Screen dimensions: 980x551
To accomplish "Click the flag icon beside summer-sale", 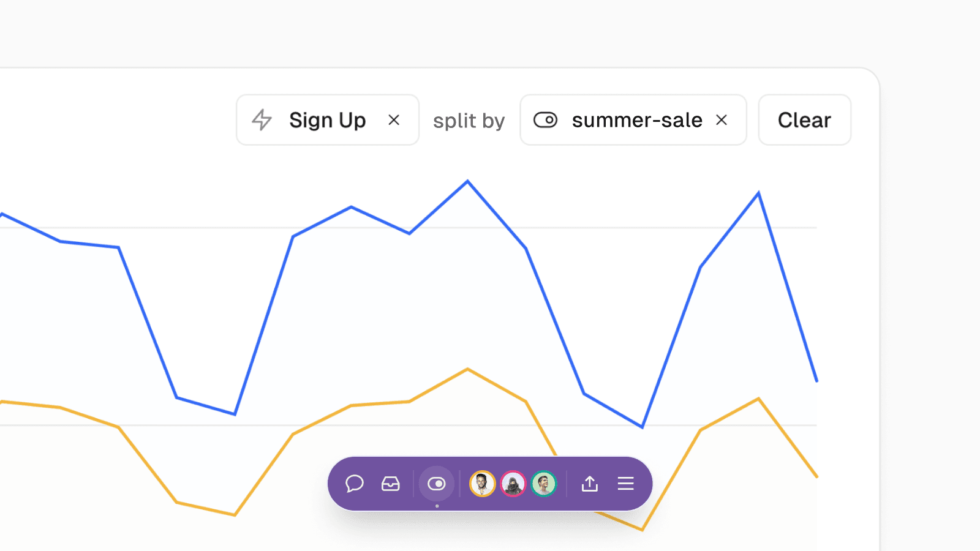I will coord(545,120).
